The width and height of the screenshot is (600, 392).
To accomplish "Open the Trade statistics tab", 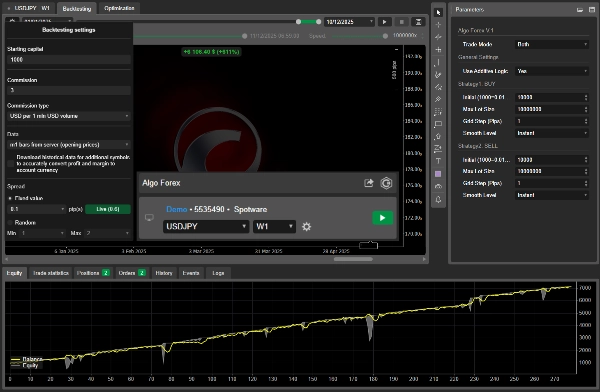I will pos(51,273).
